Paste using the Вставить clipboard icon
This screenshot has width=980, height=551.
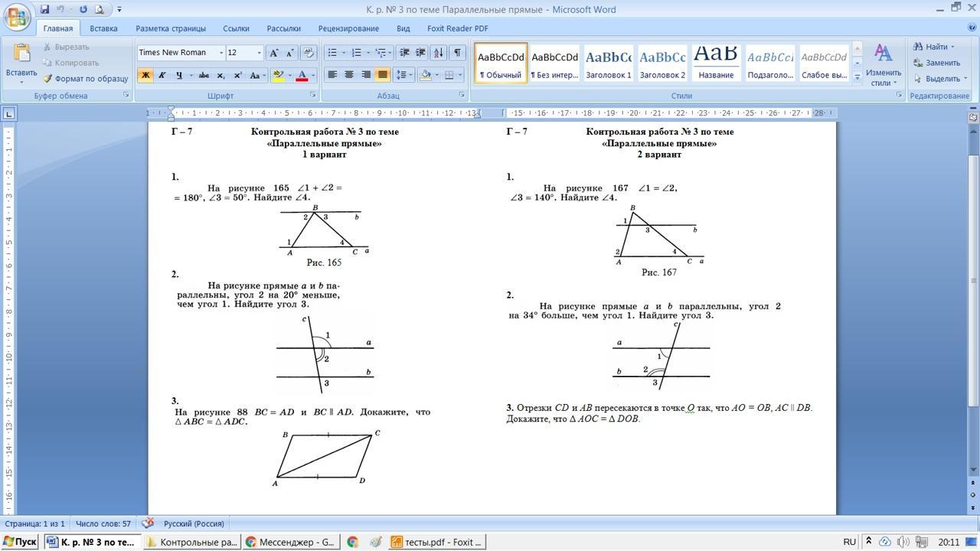[21, 54]
